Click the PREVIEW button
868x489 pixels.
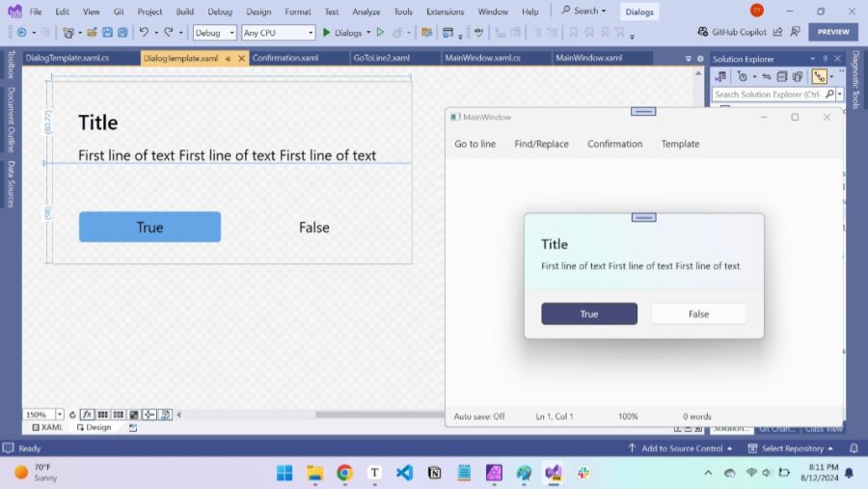[833, 32]
